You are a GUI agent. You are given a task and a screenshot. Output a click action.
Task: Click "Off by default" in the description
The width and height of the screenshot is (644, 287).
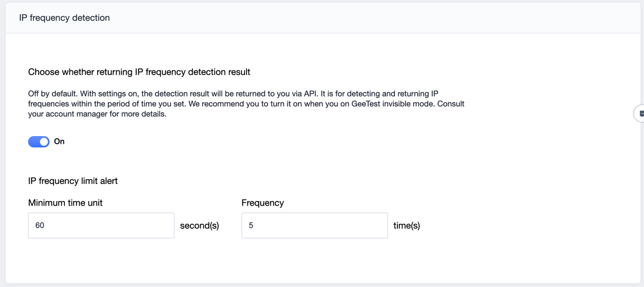tap(52, 94)
